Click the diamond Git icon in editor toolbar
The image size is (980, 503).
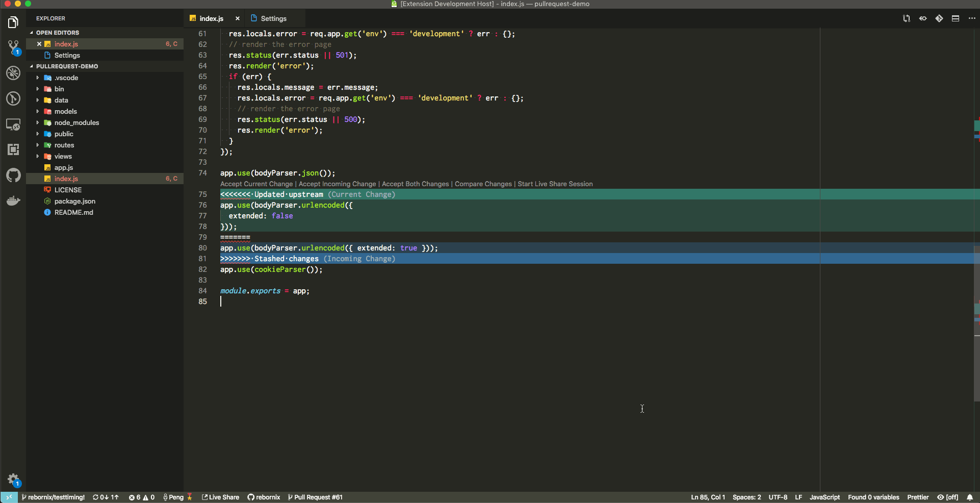939,18
